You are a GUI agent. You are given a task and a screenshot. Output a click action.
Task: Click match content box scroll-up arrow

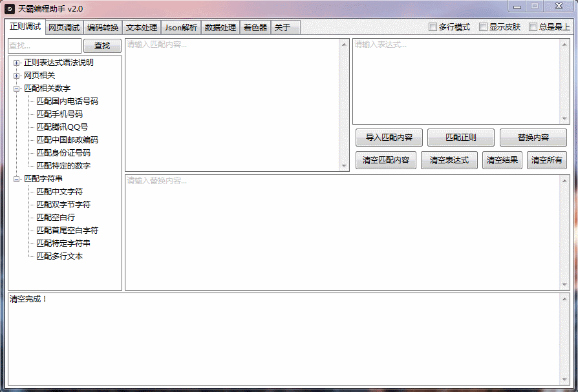344,45
